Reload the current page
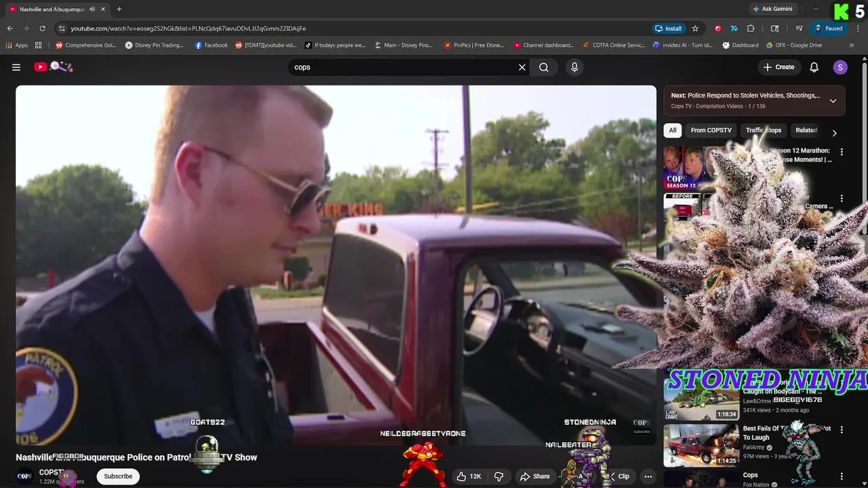868x488 pixels. coord(42,28)
